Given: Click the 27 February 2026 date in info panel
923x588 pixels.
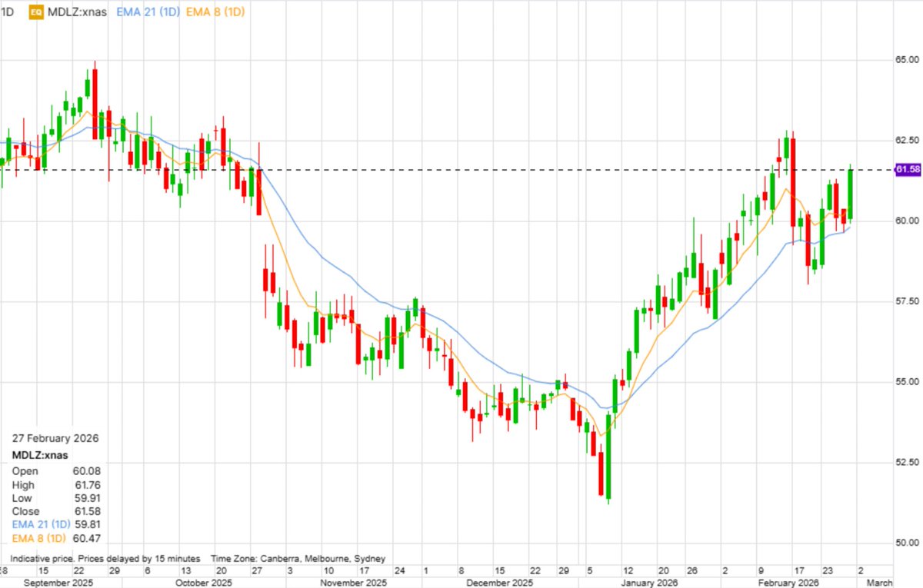Looking at the screenshot, I should pyautogui.click(x=55, y=438).
